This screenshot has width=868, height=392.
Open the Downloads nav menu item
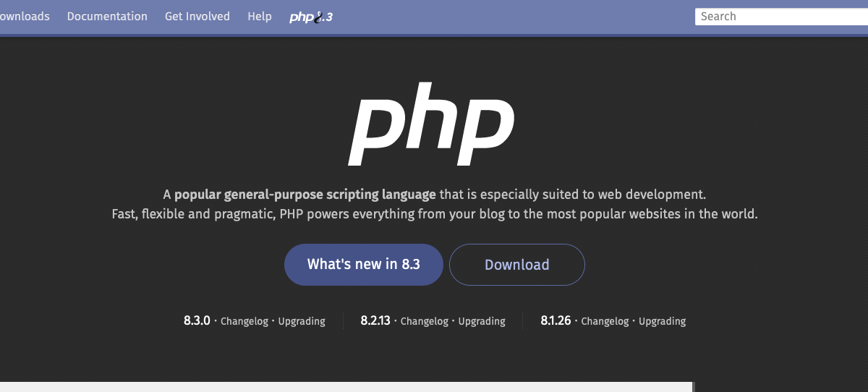(x=23, y=16)
